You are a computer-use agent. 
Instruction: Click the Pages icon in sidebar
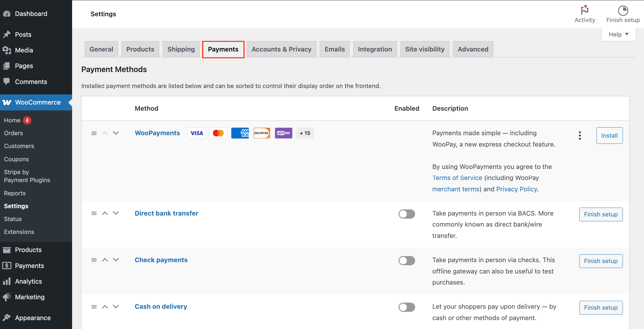coord(7,66)
